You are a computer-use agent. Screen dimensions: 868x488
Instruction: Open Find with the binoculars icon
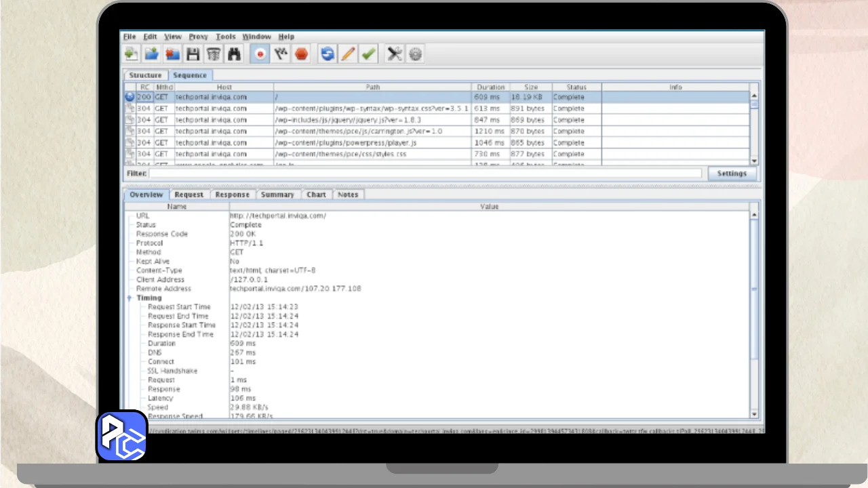[x=235, y=54]
